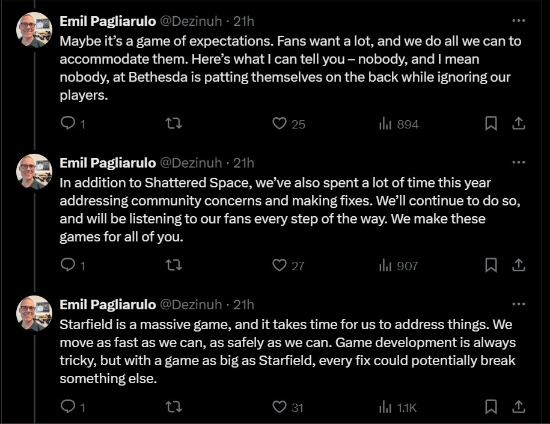Open @Dezinuh handle on the third tweet
This screenshot has width=550, height=424.
click(x=191, y=305)
